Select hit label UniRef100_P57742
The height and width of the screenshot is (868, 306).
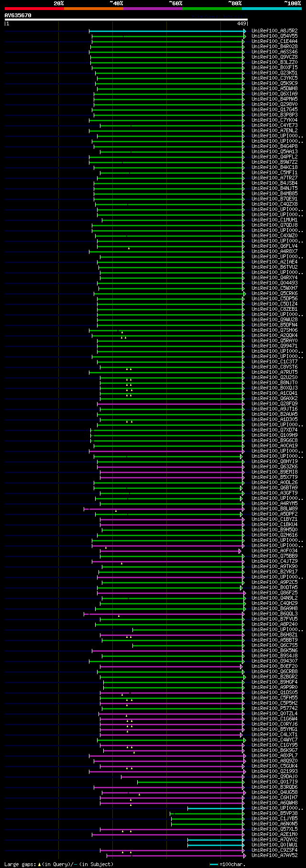274,708
